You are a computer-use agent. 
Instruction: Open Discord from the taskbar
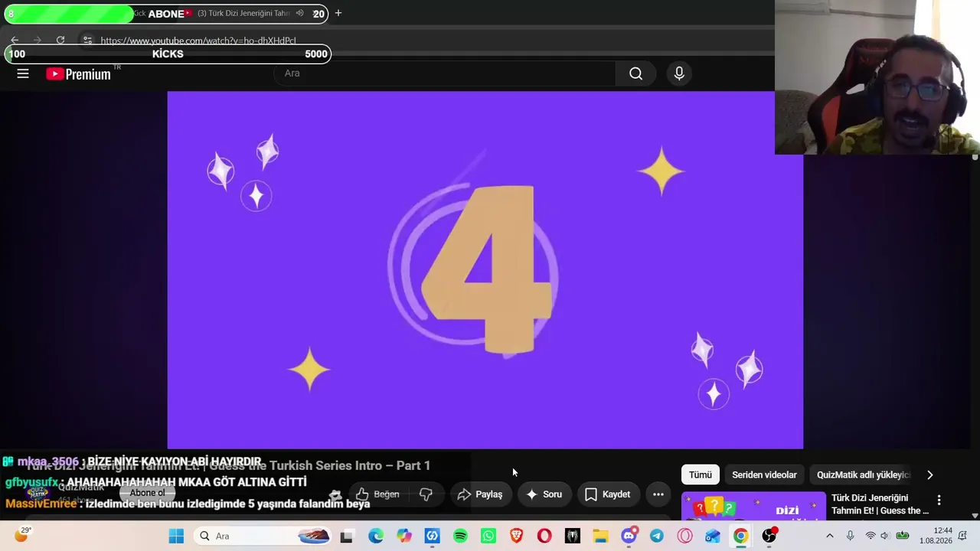click(x=629, y=536)
